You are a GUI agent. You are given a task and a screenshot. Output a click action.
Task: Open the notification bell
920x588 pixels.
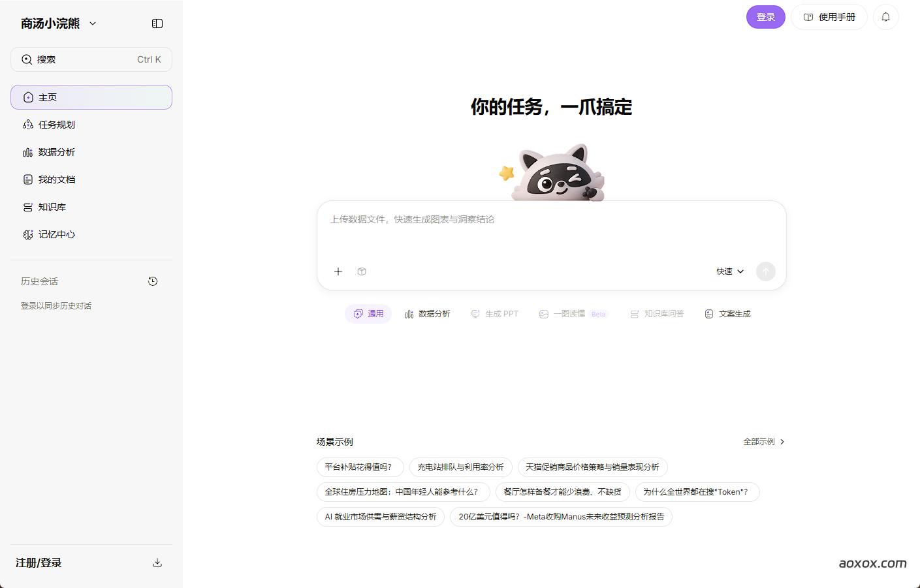point(886,17)
